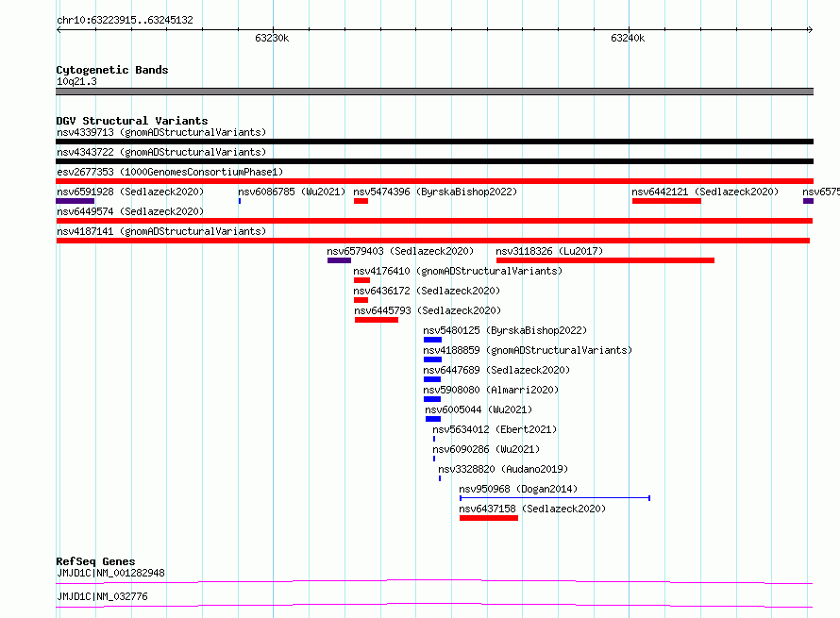The image size is (840, 618).
Task: Select the nsv6436172 red variant bar
Action: click(x=361, y=300)
